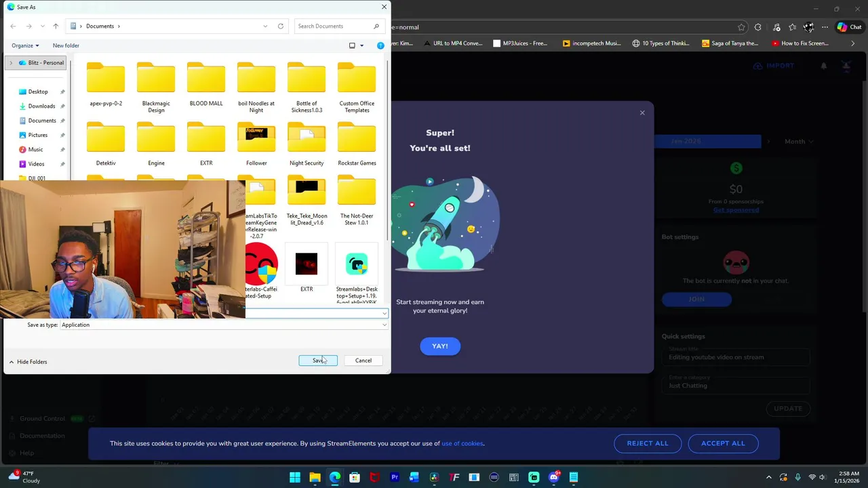Reject all cookies

pyautogui.click(x=648, y=443)
